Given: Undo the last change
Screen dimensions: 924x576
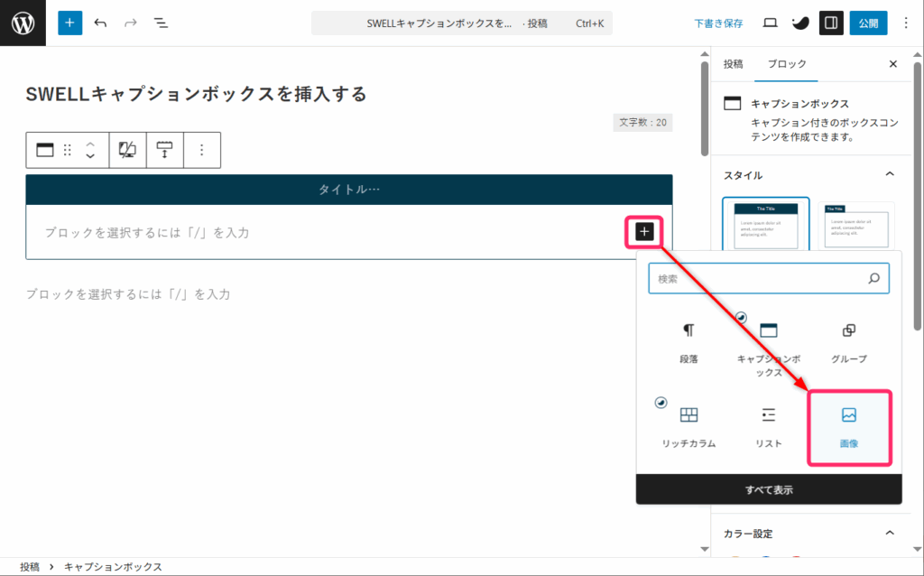Looking at the screenshot, I should coord(101,23).
